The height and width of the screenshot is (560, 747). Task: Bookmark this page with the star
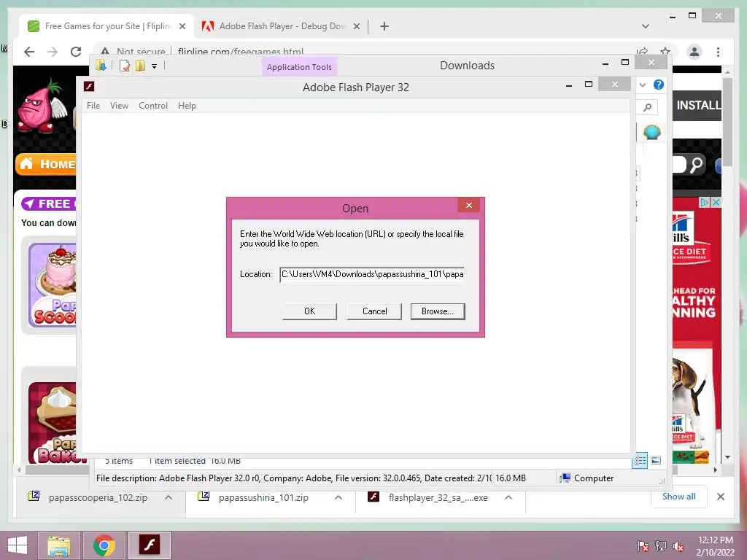[665, 50]
